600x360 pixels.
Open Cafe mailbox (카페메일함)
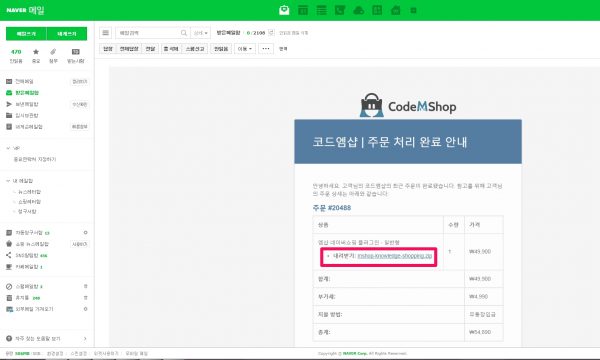(26, 267)
